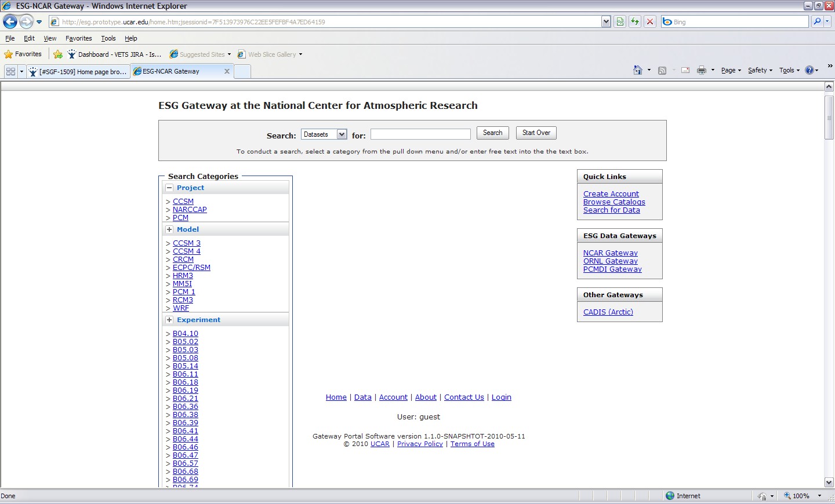This screenshot has height=504, width=835.
Task: Click the Refresh page icon
Action: click(635, 22)
